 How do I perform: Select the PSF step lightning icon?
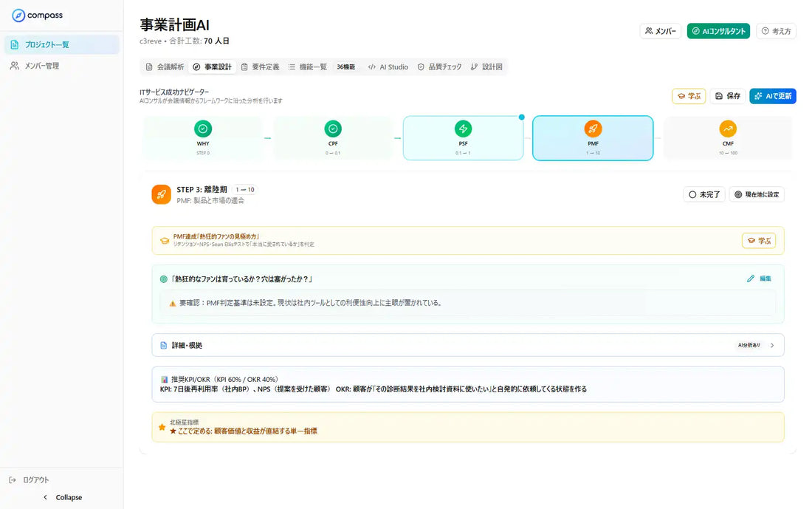click(463, 129)
